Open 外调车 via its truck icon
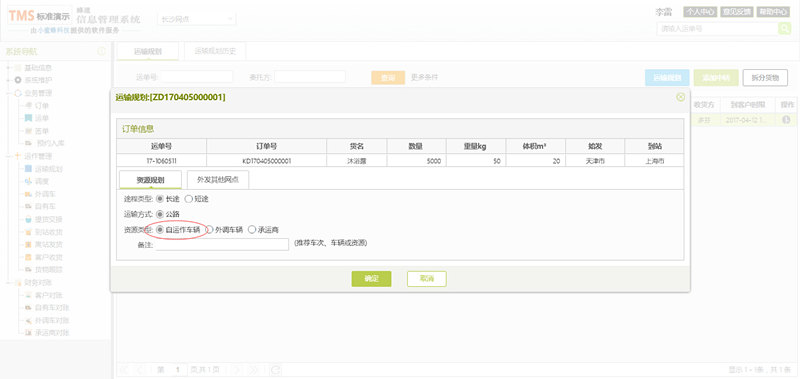Viewport: 800px width, 379px height. point(29,194)
